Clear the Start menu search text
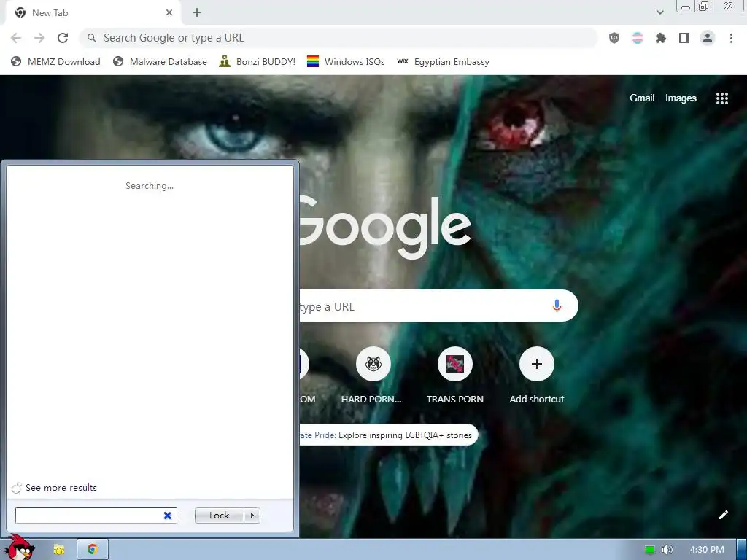 pos(168,516)
